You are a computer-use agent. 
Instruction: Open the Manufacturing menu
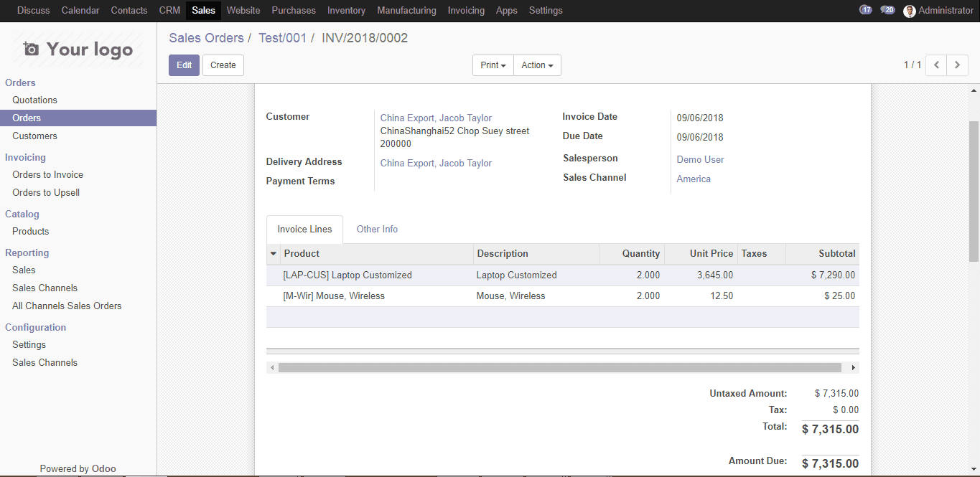(x=406, y=11)
